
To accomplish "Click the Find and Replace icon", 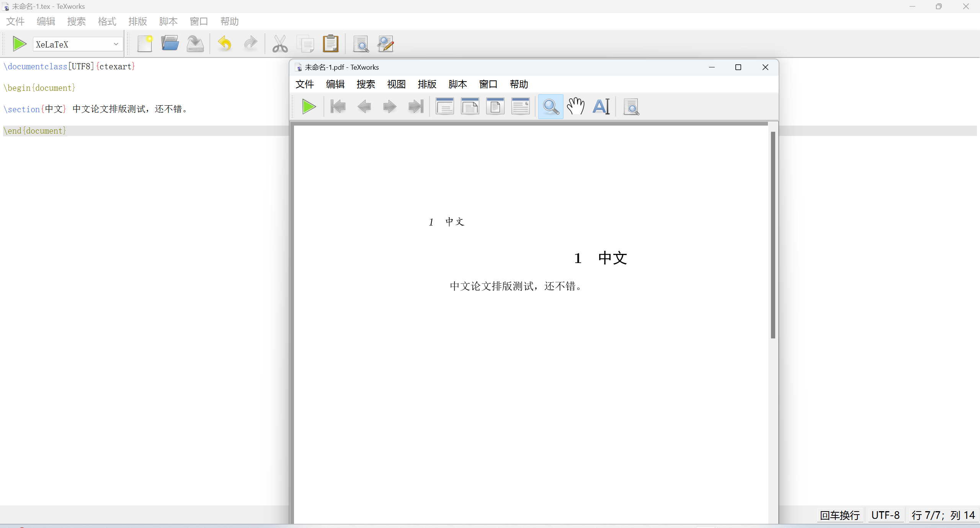I will click(x=385, y=44).
